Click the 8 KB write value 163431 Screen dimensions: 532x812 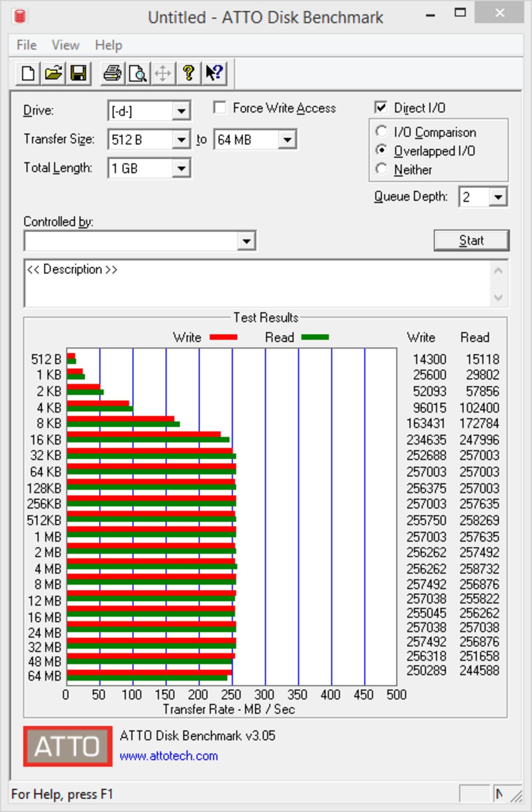tap(426, 423)
